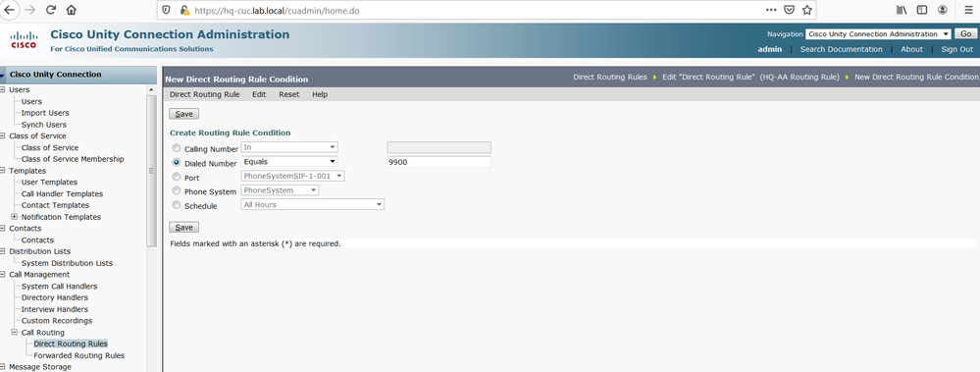The height and width of the screenshot is (372, 980).
Task: Click the tracking protection shield icon
Action: [x=166, y=11]
